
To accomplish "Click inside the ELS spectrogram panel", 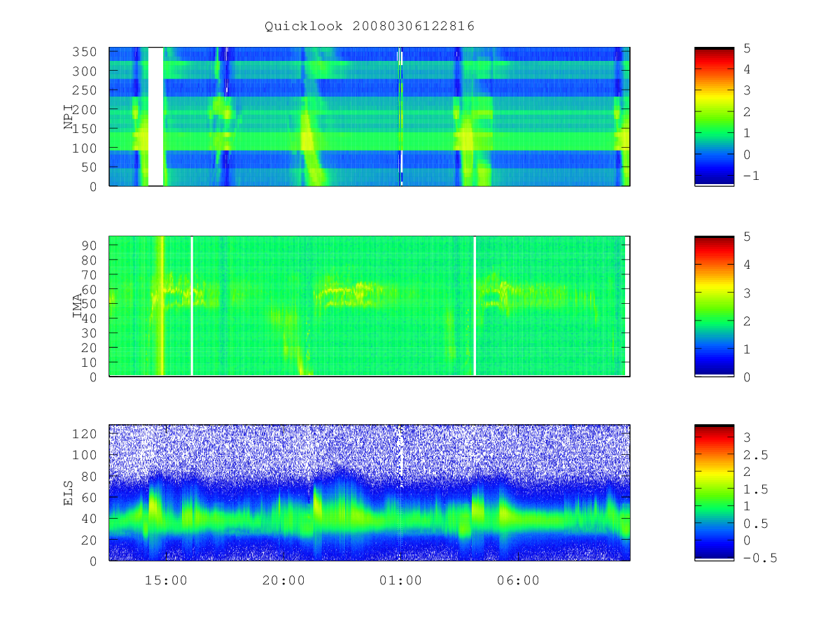I will tap(369, 492).
